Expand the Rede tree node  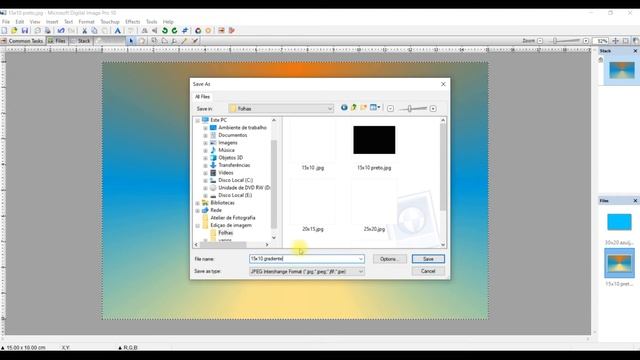[x=198, y=211]
